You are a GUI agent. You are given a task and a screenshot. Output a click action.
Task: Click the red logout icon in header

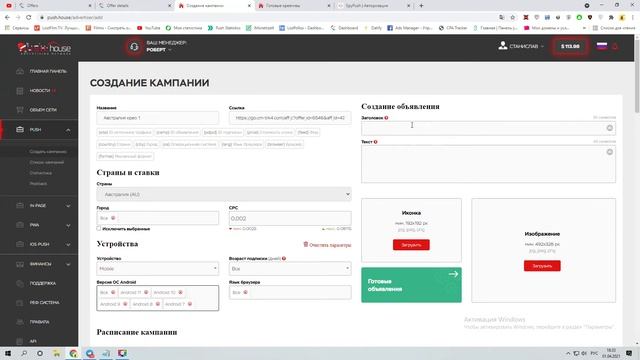point(615,47)
